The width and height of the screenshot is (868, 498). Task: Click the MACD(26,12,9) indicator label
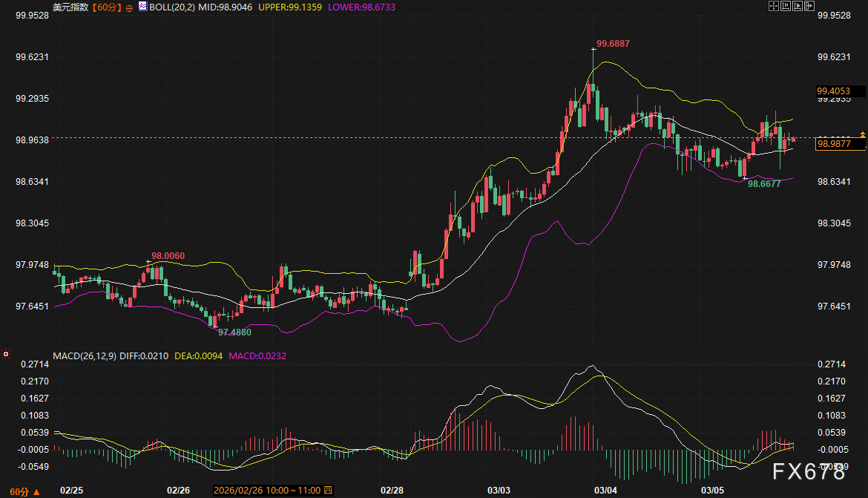pos(84,356)
